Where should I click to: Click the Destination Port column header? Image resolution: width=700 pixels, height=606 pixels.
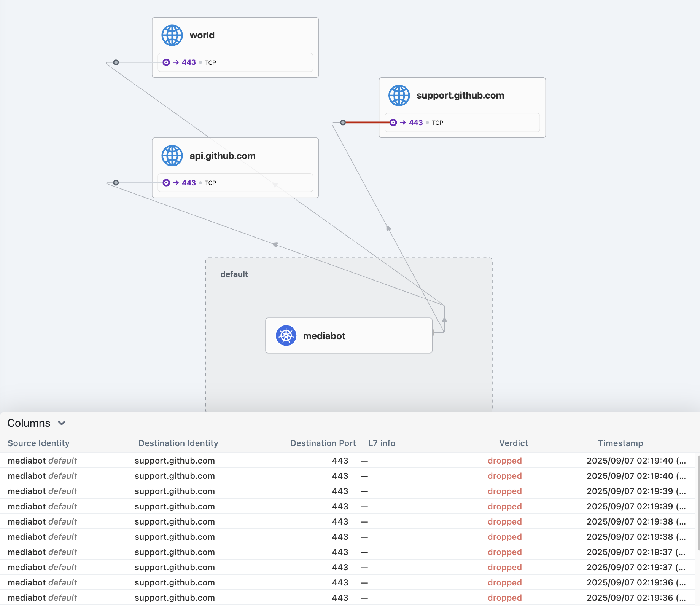[x=323, y=443]
